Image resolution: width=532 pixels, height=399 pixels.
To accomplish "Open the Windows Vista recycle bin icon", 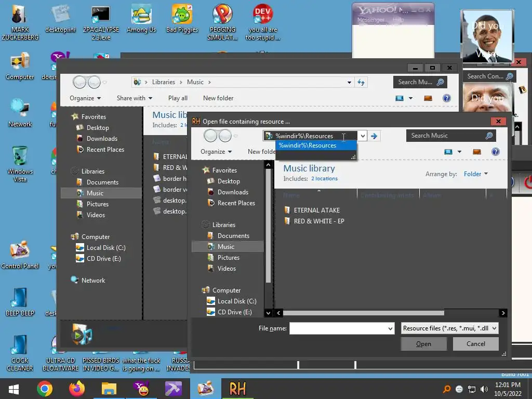I will coord(20,164).
